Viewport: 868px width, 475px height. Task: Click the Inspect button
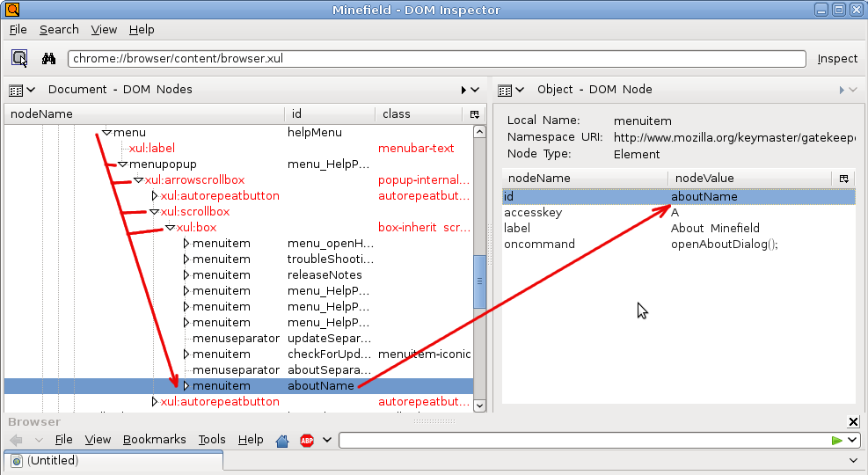837,59
